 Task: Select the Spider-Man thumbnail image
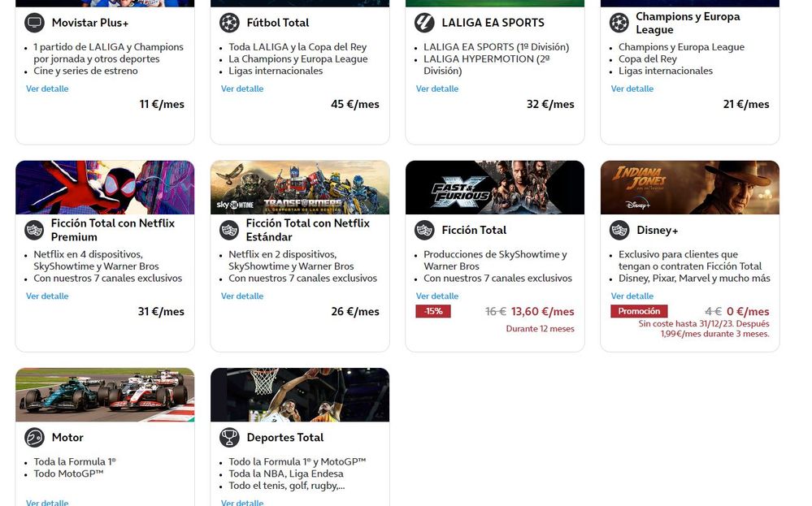(x=105, y=188)
